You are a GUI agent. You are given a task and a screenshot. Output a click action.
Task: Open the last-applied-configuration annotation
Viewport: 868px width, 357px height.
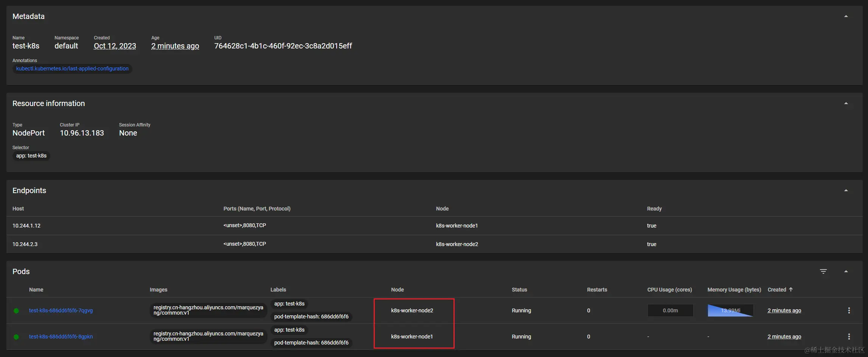72,69
